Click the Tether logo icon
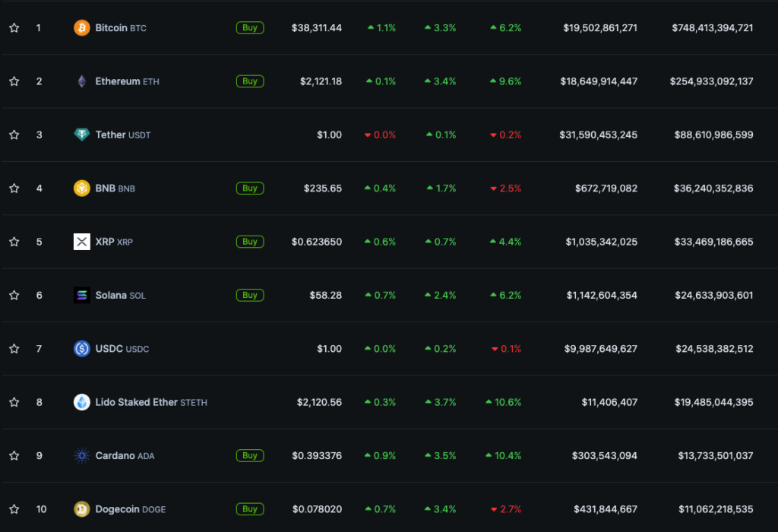778x532 pixels. click(81, 135)
